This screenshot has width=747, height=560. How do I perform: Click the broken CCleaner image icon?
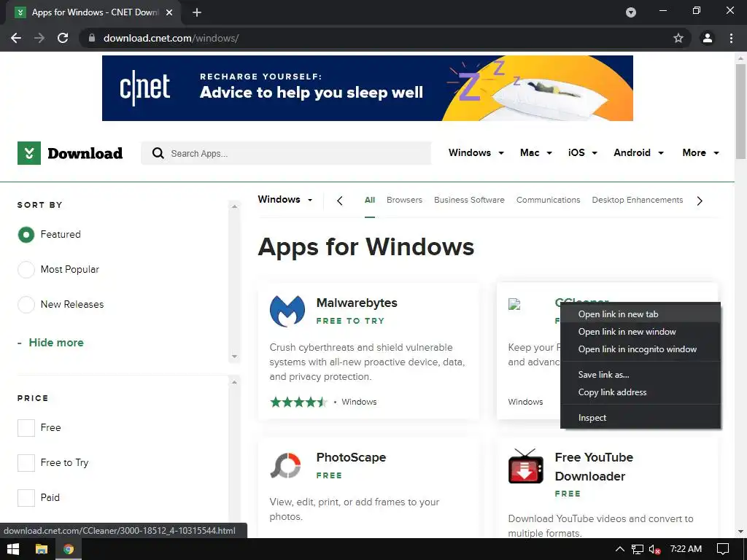click(x=514, y=304)
